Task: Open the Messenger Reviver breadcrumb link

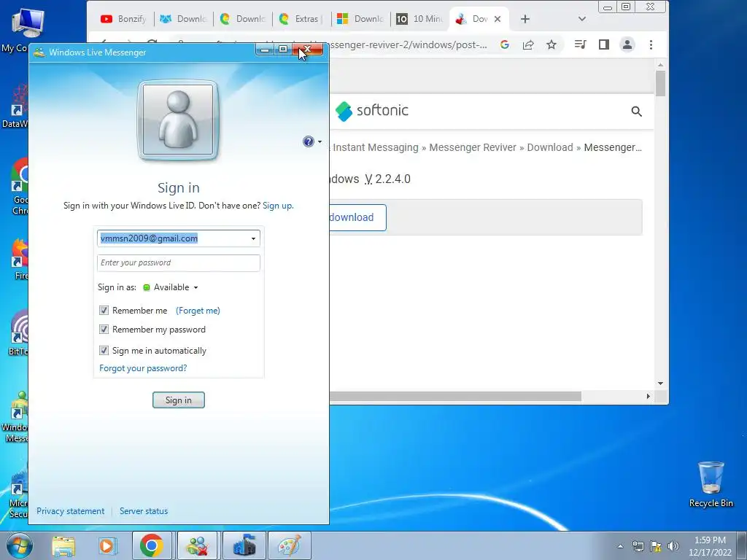Action: [x=473, y=147]
